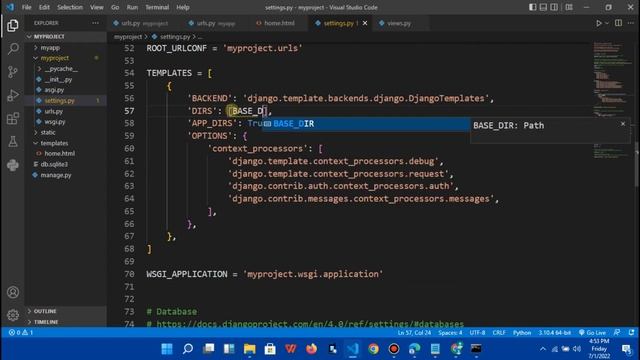Open the File menu
The image size is (640, 360).
coord(27,7)
